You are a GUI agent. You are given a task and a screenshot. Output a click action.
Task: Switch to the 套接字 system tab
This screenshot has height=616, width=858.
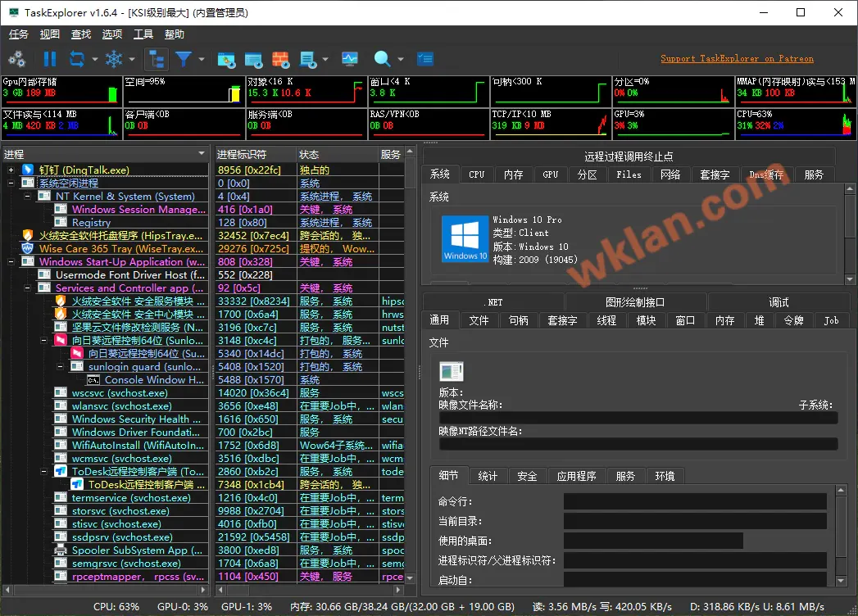(715, 174)
